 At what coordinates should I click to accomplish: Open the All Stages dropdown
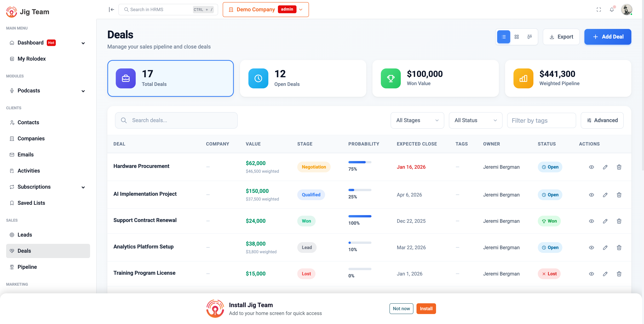pyautogui.click(x=417, y=121)
